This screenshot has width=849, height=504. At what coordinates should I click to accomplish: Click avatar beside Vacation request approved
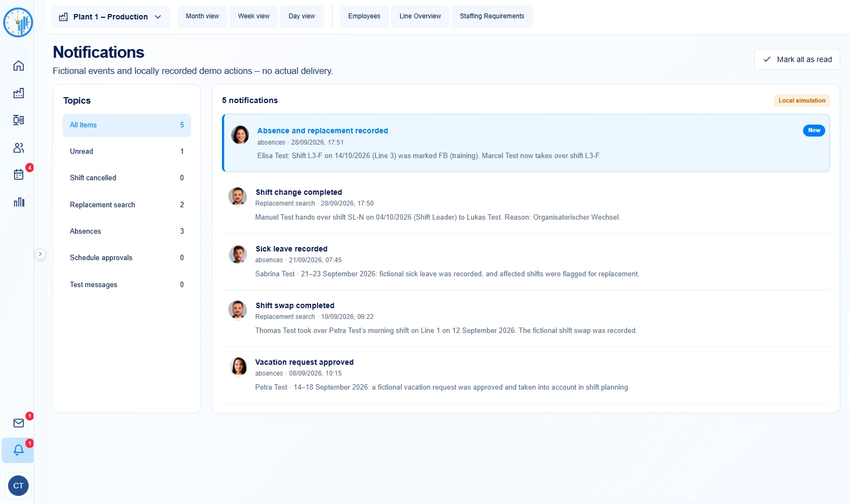238,367
